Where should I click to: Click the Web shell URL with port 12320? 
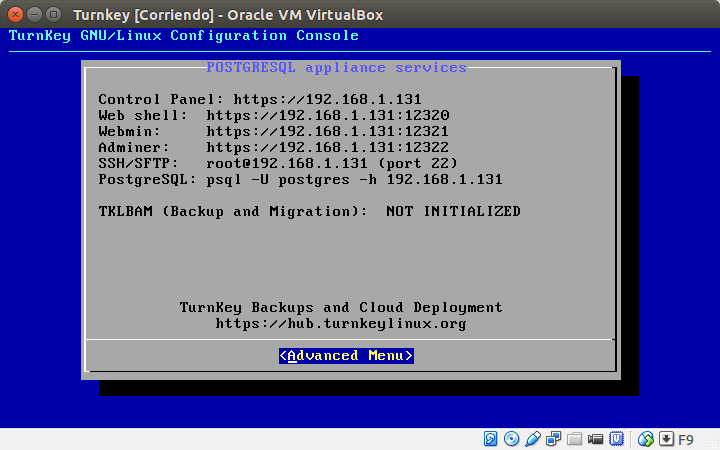point(327,115)
